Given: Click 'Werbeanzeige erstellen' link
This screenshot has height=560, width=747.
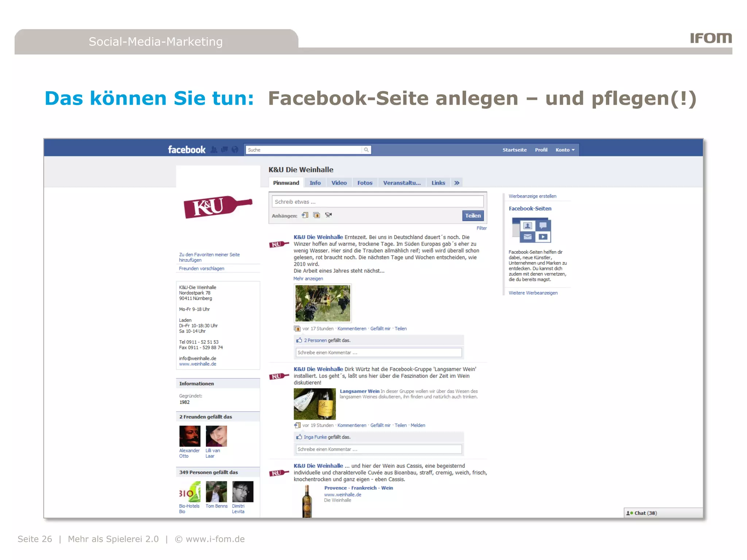Looking at the screenshot, I should click(532, 196).
